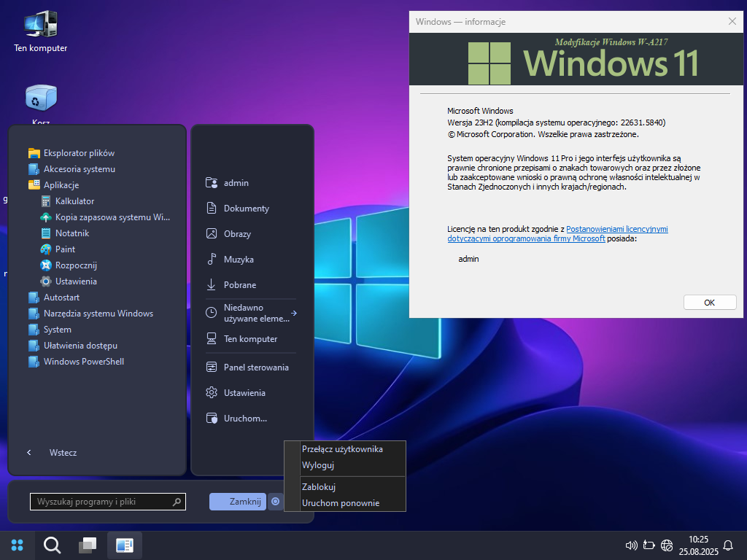
Task: Open the Rozpocznij app entry
Action: pos(76,265)
